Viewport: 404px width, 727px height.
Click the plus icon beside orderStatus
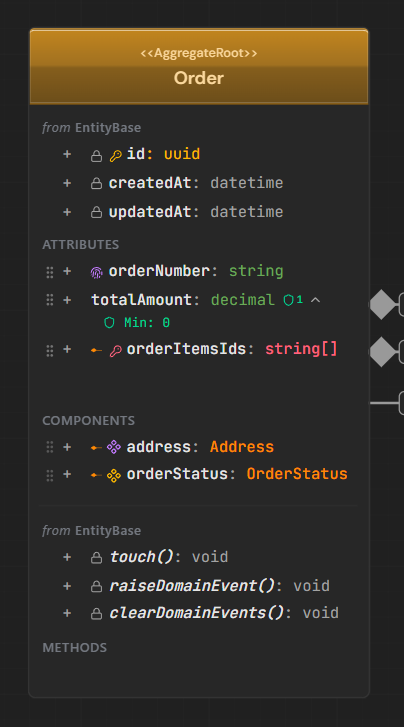tap(67, 474)
